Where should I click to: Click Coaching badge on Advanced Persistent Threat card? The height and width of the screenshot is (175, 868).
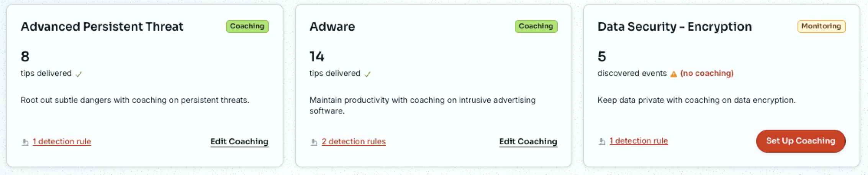point(247,26)
